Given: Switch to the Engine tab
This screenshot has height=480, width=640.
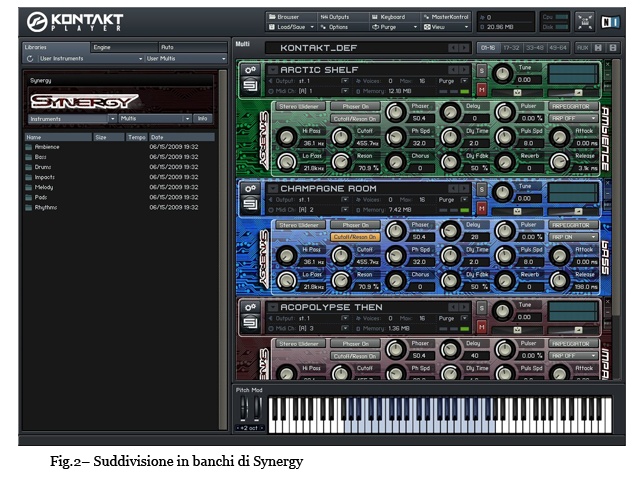Looking at the screenshot, I should click(124, 47).
